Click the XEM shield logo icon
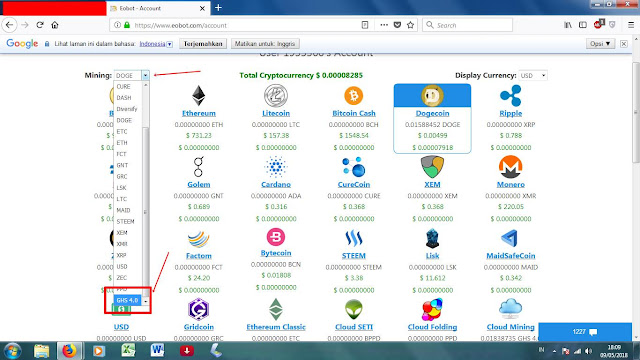Image resolution: width=640 pixels, height=360 pixels. [432, 167]
